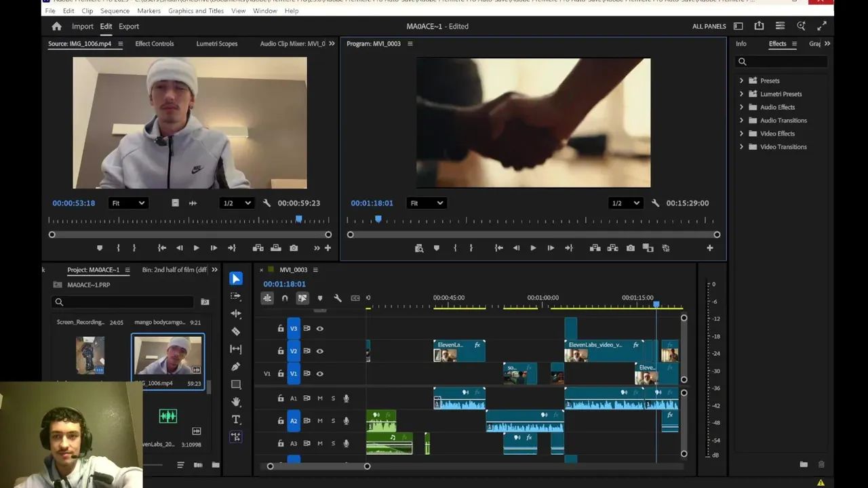Switch to Lumetri Scopes tab
This screenshot has height=488, width=868.
217,43
